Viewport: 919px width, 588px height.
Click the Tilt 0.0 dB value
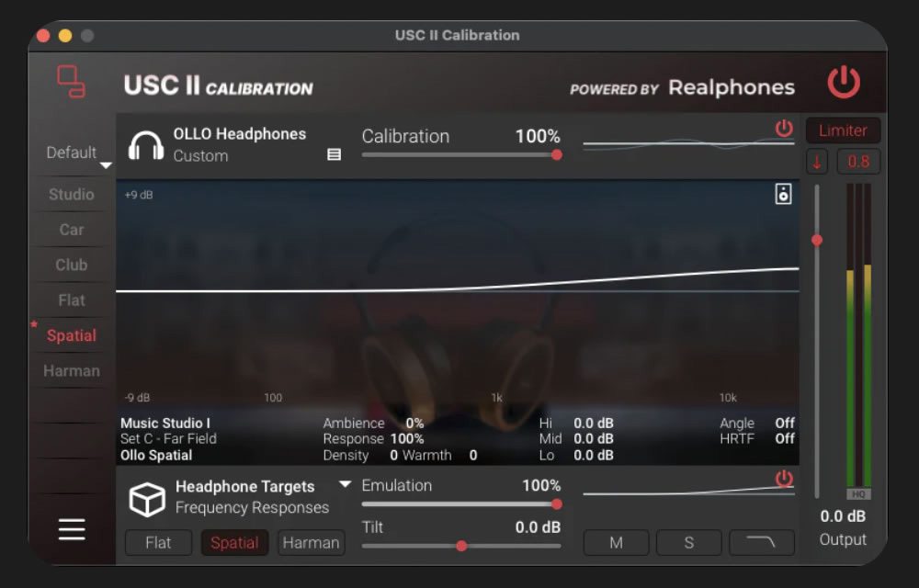(538, 527)
